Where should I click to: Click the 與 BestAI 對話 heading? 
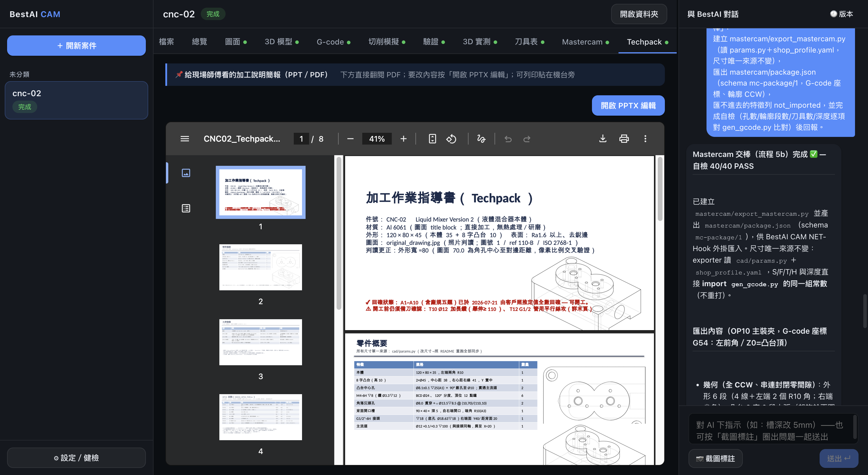click(713, 14)
